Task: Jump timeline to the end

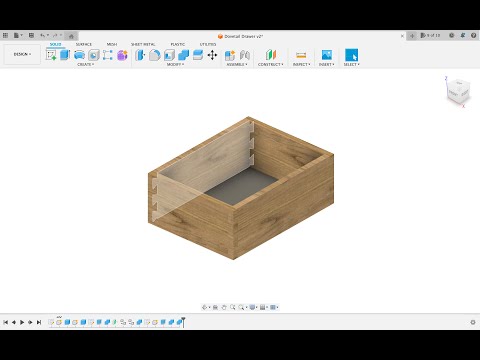Action: pyautogui.click(x=39, y=322)
